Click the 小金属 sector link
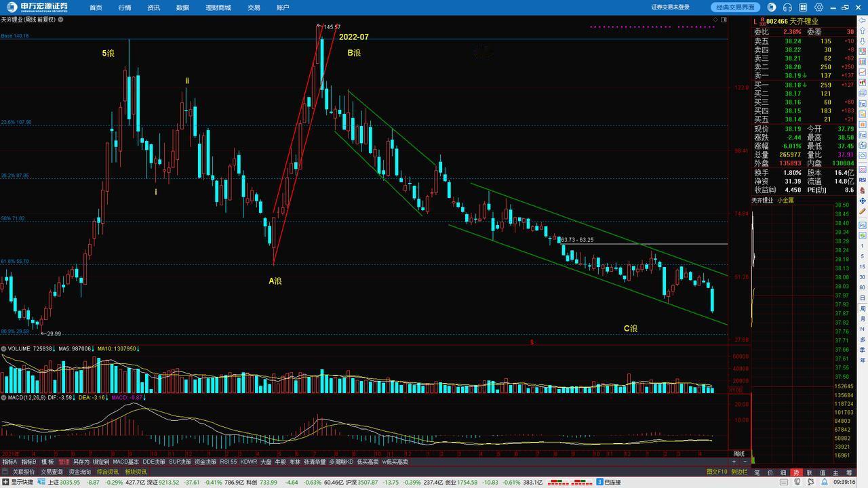 pyautogui.click(x=785, y=201)
